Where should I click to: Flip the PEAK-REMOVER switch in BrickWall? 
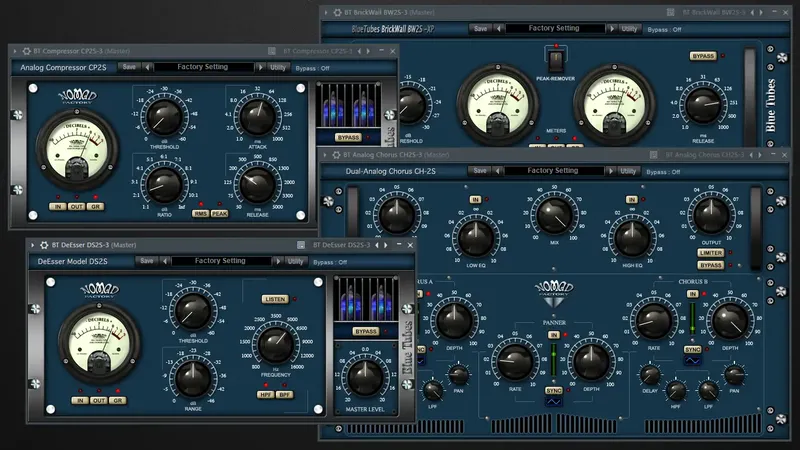coord(555,60)
